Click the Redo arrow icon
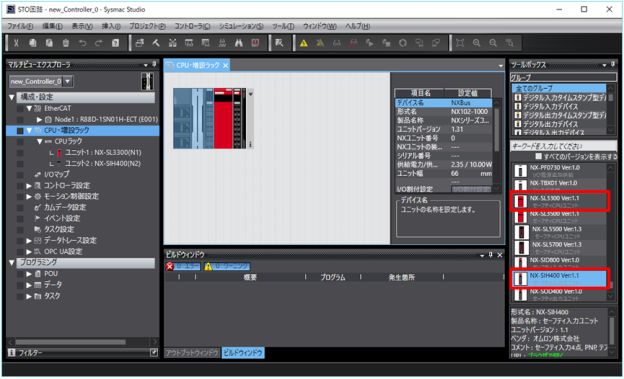 tap(99, 43)
